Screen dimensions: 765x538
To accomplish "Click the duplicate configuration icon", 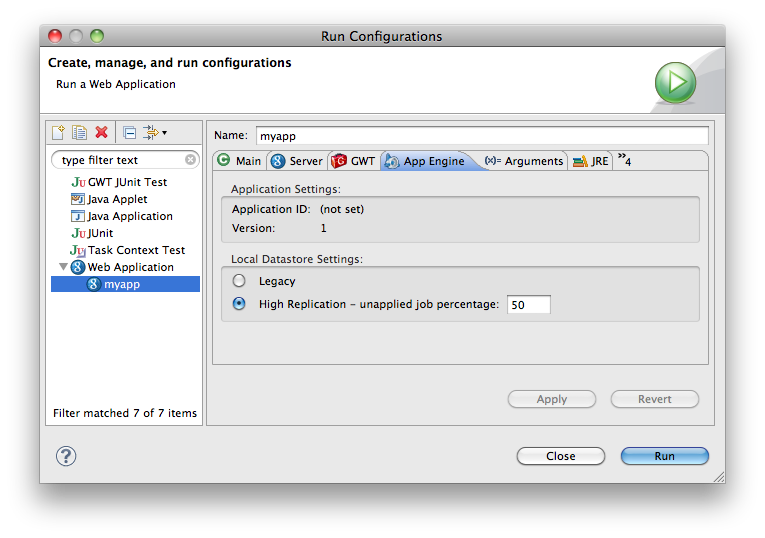I will point(79,132).
